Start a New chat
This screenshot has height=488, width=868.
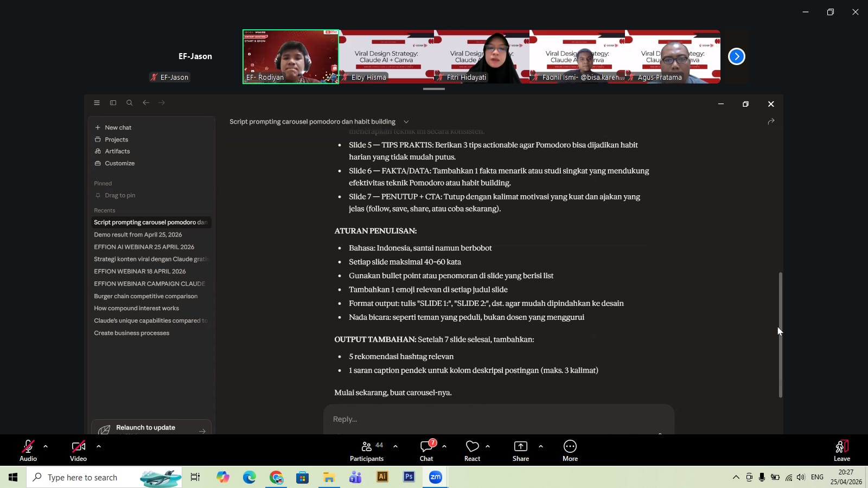tap(113, 127)
